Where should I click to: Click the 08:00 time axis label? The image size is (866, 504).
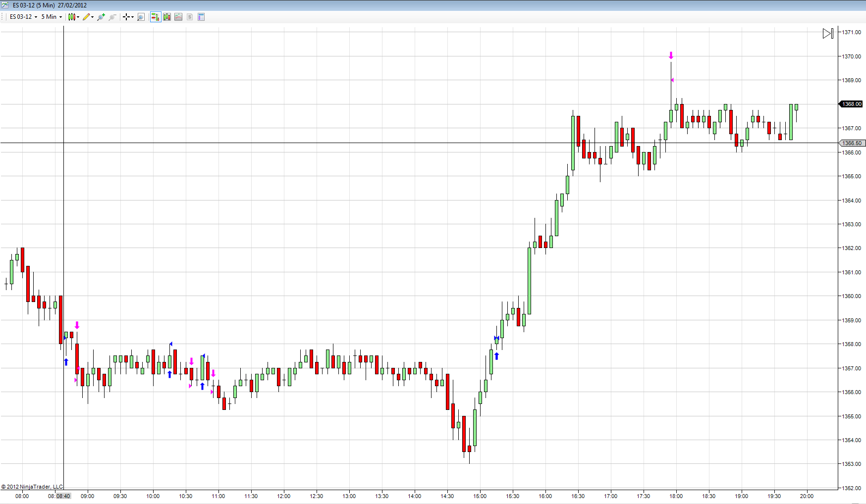pos(22,496)
